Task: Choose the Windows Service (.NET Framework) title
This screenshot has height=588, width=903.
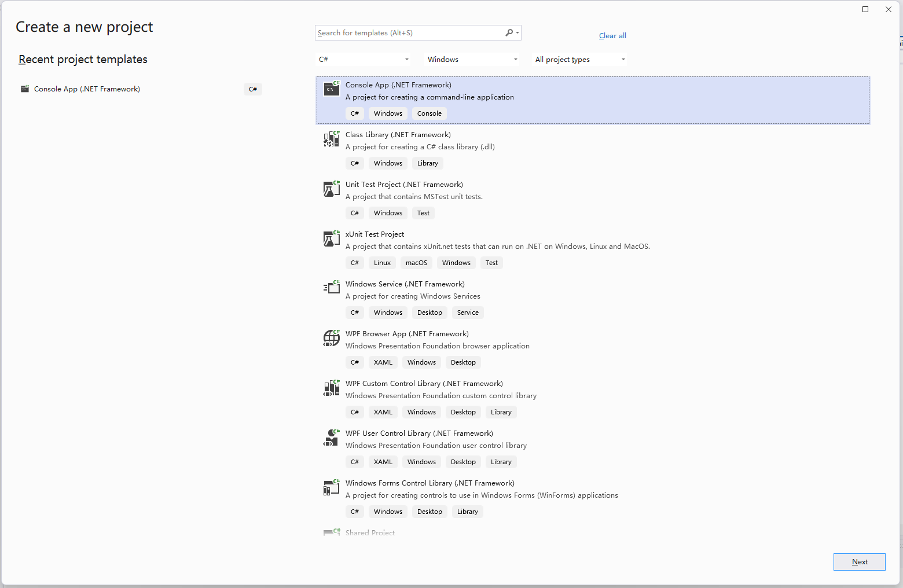Action: [x=405, y=284]
